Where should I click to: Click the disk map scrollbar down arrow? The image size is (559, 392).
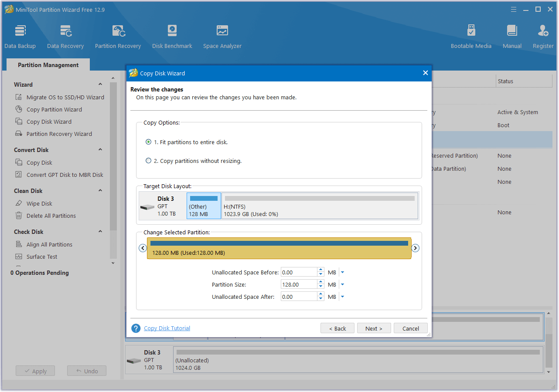pos(549,372)
